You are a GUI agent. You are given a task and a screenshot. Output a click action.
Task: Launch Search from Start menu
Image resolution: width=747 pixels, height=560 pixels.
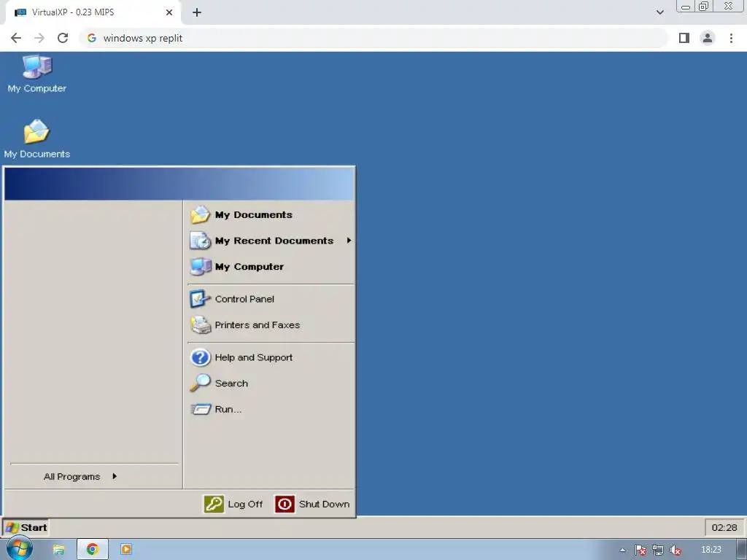tap(271, 384)
